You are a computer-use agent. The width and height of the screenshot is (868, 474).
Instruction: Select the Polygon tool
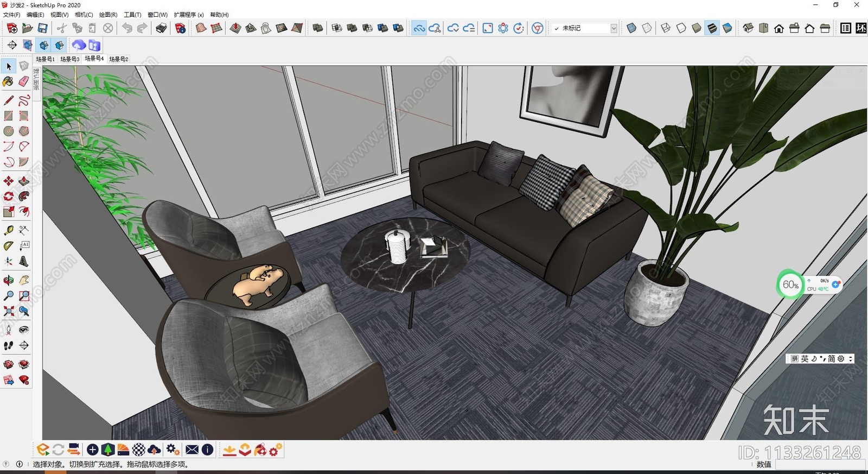[24, 131]
